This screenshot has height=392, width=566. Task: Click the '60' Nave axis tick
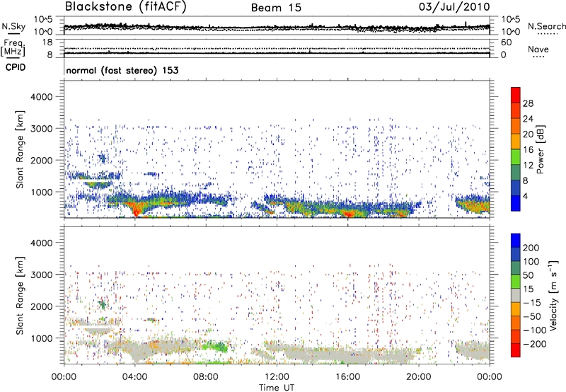point(506,42)
